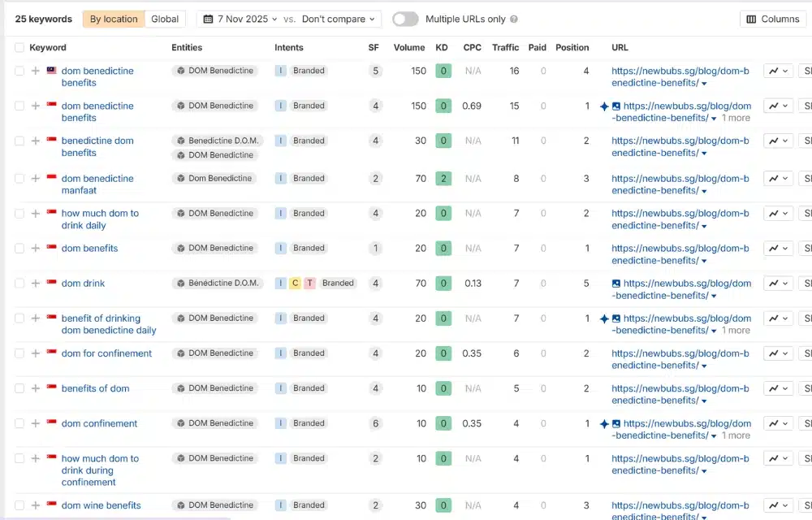Screen dimensions: 812x520
Task: Sort by Volume column header
Action: point(409,48)
